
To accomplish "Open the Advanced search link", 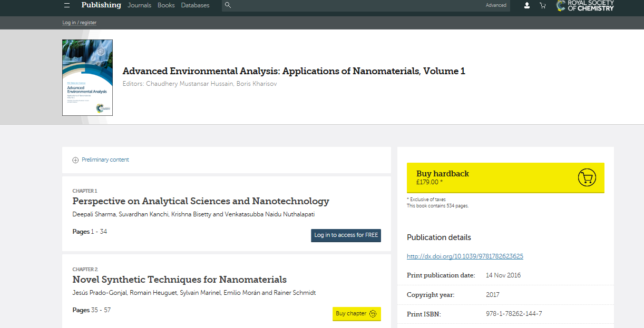I will tap(496, 5).
